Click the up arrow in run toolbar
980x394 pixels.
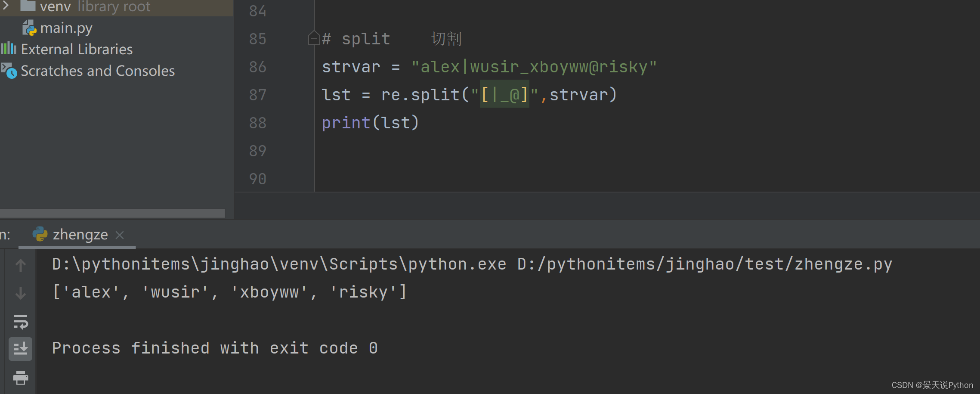20,265
